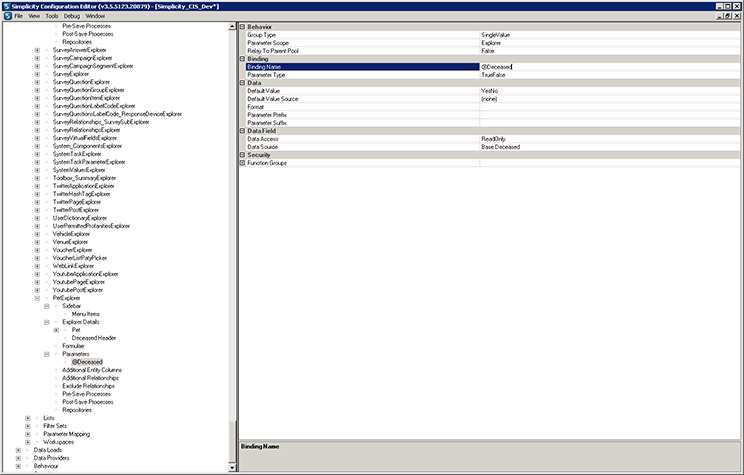Collapse the Security property section
The height and width of the screenshot is (475, 744).
(x=242, y=155)
